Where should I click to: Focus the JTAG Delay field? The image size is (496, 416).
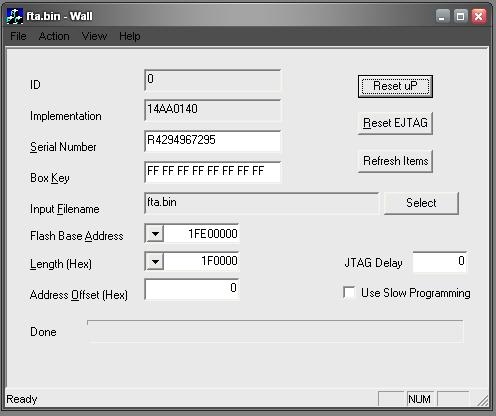pos(440,262)
